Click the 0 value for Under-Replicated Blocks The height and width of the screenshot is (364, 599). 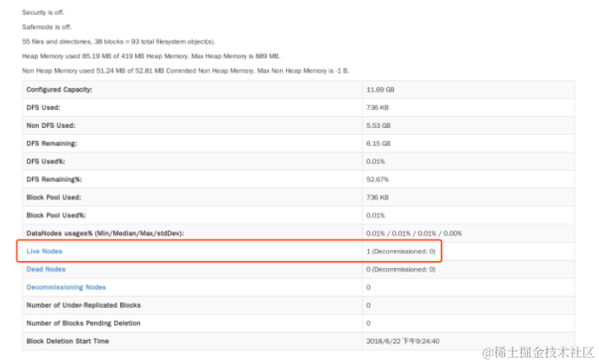click(x=368, y=305)
